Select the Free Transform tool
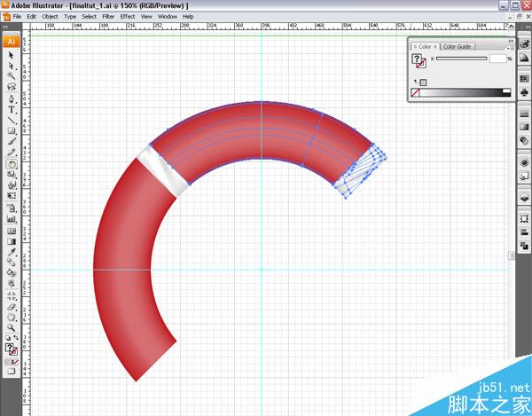The height and width of the screenshot is (416, 532). pyautogui.click(x=12, y=196)
